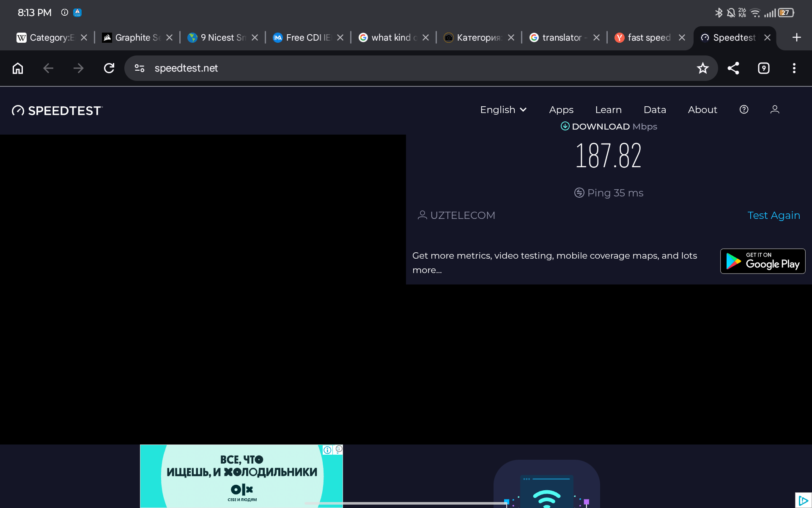Expand the English language dropdown
The width and height of the screenshot is (812, 508).
coord(503,110)
